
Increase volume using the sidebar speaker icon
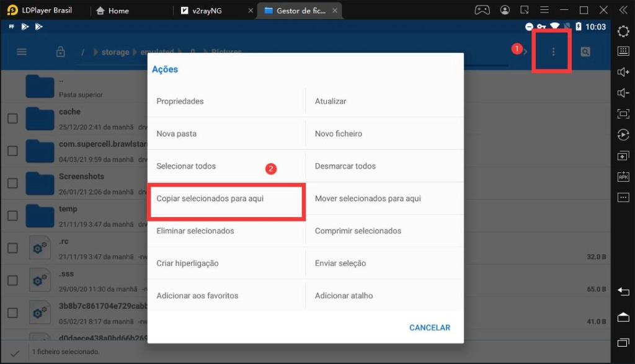[623, 73]
